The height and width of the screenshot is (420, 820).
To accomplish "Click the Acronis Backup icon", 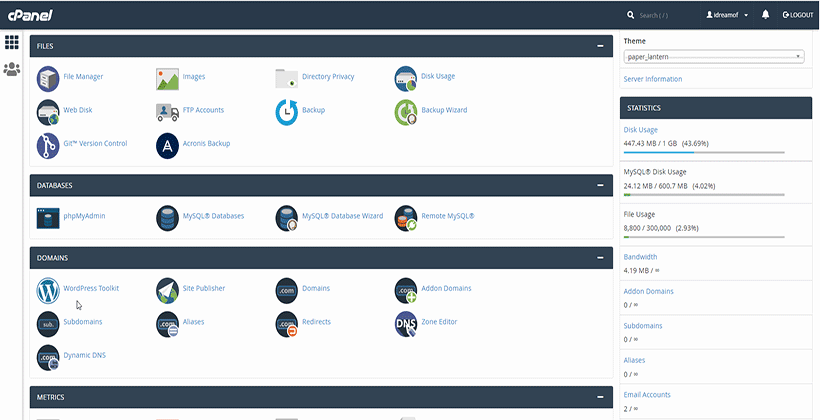I will tap(167, 146).
